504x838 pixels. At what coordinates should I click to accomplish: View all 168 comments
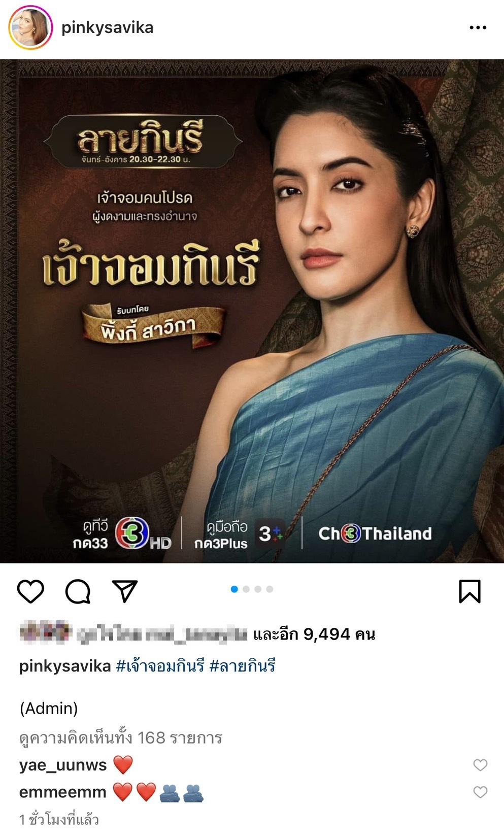pyautogui.click(x=121, y=737)
